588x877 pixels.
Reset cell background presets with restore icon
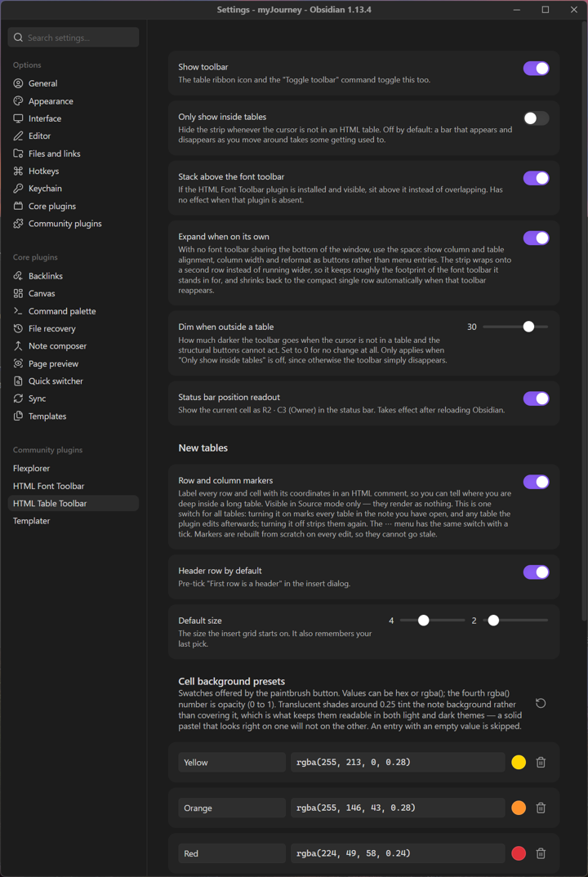(541, 703)
